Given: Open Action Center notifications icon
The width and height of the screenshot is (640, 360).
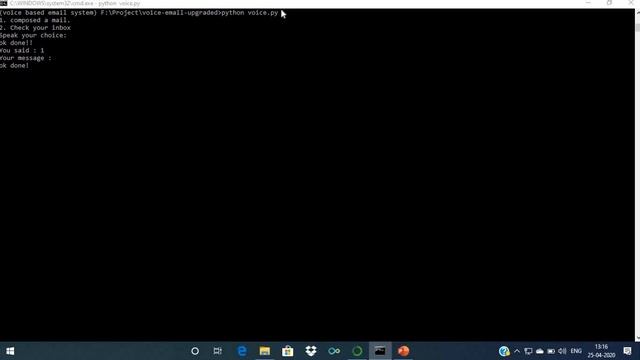Looking at the screenshot, I should coord(627,351).
